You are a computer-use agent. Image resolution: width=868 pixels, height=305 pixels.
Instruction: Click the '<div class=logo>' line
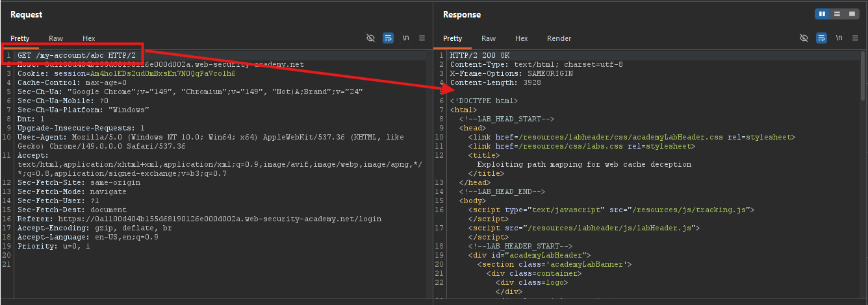(531, 283)
